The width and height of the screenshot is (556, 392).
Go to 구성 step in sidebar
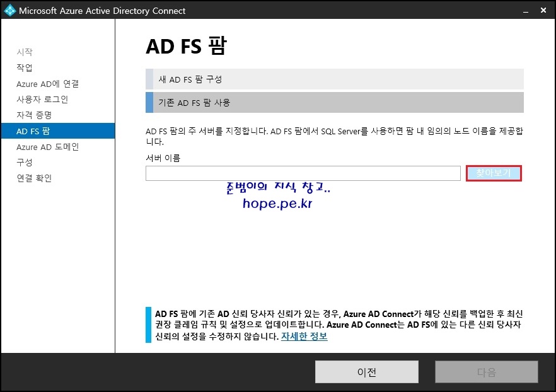coord(25,163)
